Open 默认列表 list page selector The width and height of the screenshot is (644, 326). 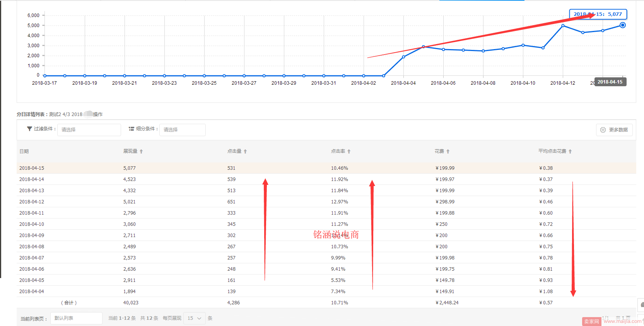pyautogui.click(x=76, y=318)
